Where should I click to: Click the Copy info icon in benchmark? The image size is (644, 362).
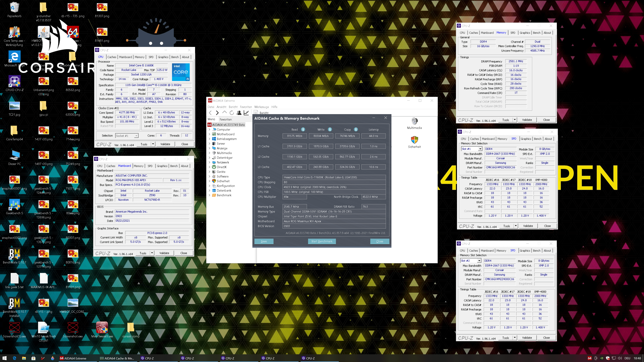click(356, 129)
